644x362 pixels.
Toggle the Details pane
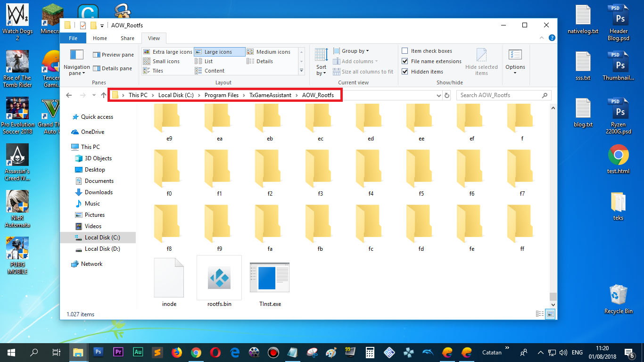click(113, 68)
